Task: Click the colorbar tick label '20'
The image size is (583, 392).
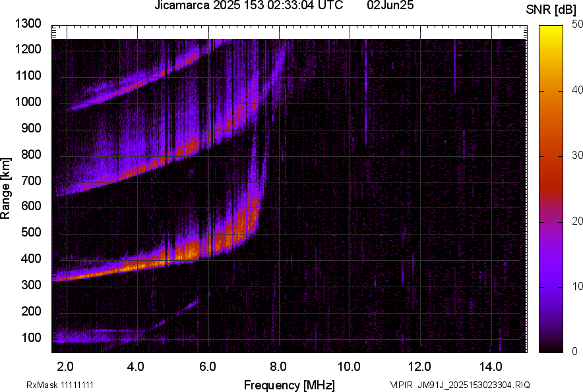Action: (x=578, y=221)
